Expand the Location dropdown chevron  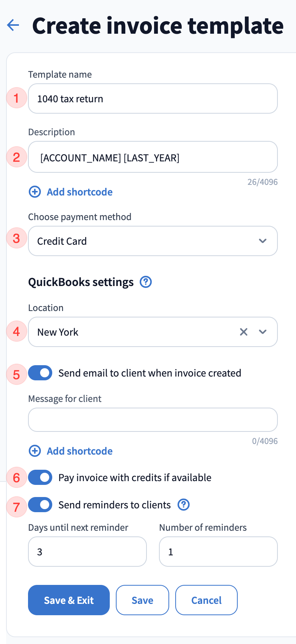263,332
